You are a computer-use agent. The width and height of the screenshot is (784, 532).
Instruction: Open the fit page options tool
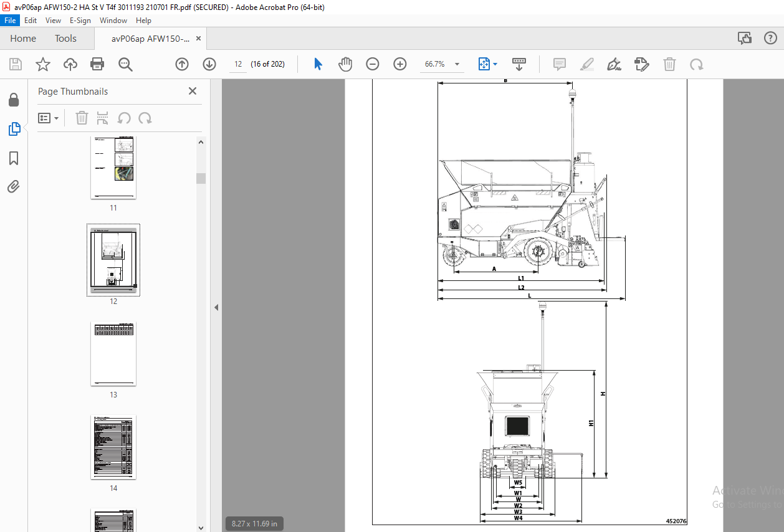tap(484, 64)
